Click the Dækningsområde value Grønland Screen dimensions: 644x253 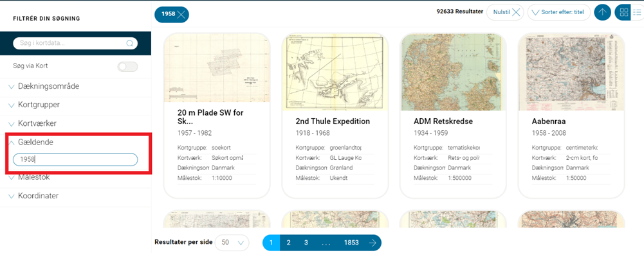pyautogui.click(x=342, y=168)
